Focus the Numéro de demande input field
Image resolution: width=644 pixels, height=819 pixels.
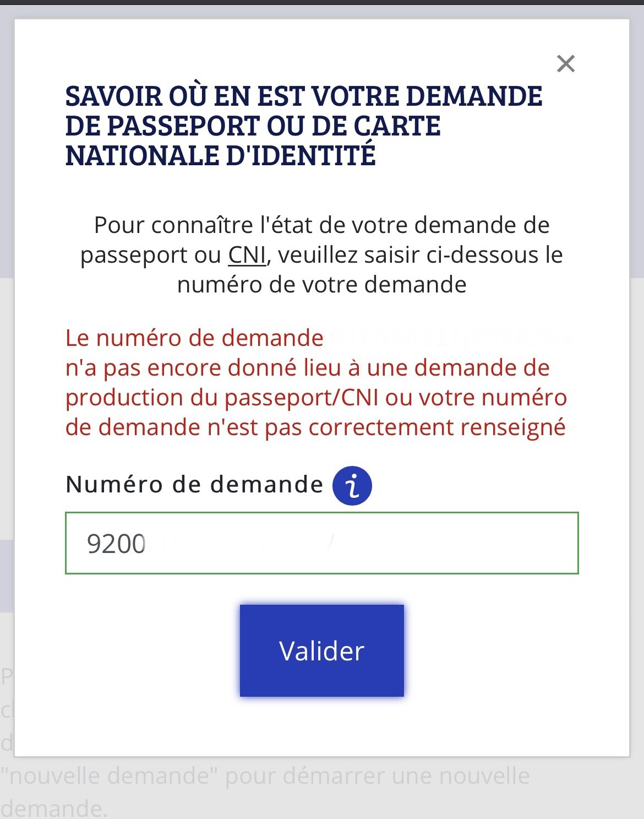pyautogui.click(x=322, y=543)
